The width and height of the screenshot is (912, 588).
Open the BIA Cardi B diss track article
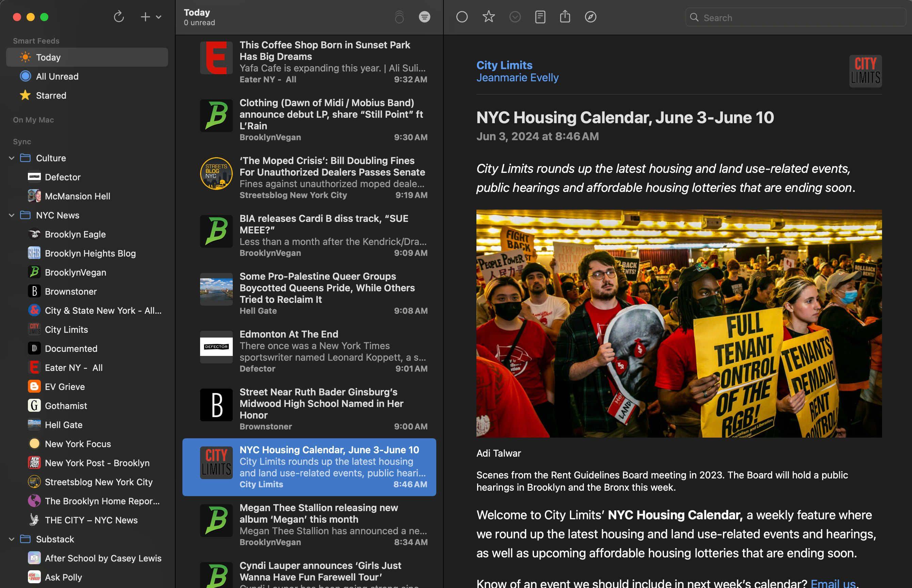[309, 235]
